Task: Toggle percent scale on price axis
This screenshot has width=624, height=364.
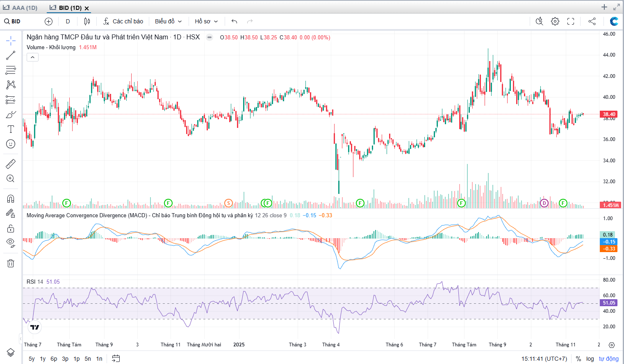Action: pyautogui.click(x=578, y=359)
